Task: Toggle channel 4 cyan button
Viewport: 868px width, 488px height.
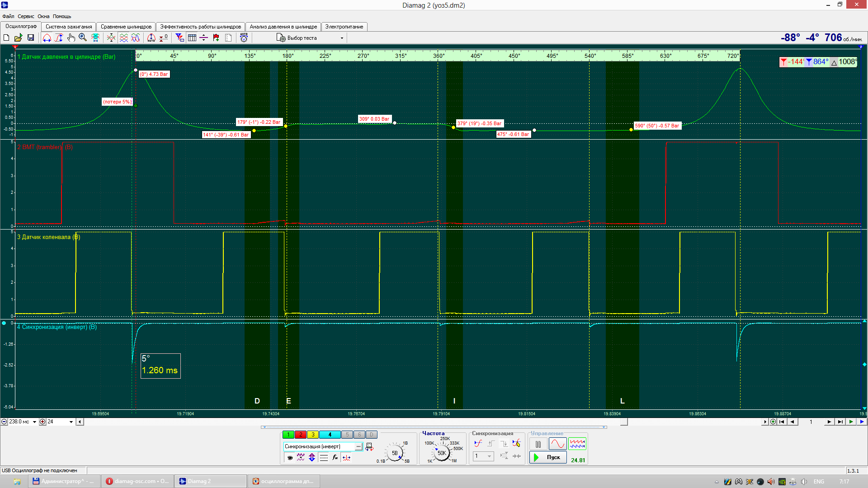Action: click(x=330, y=435)
